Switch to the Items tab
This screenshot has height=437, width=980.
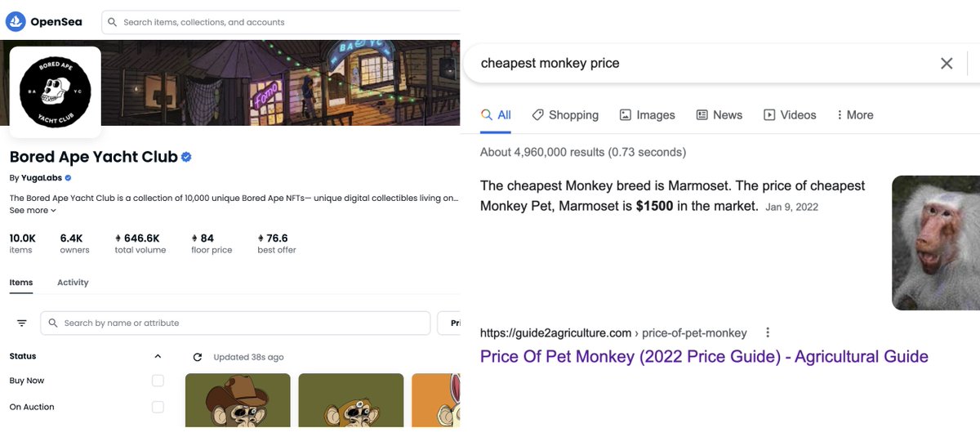coord(21,283)
